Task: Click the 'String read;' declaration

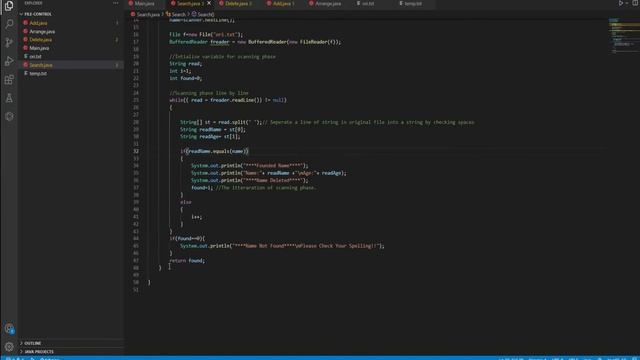Action: [186, 64]
